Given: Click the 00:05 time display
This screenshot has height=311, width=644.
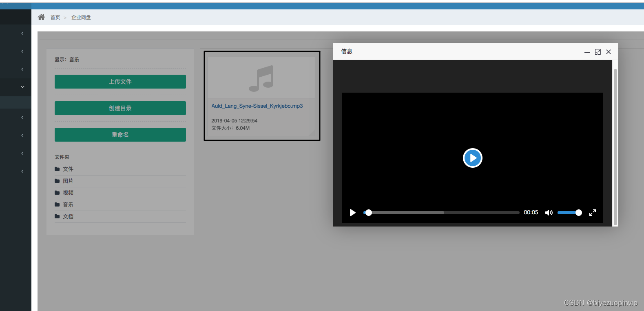Looking at the screenshot, I should click(531, 213).
